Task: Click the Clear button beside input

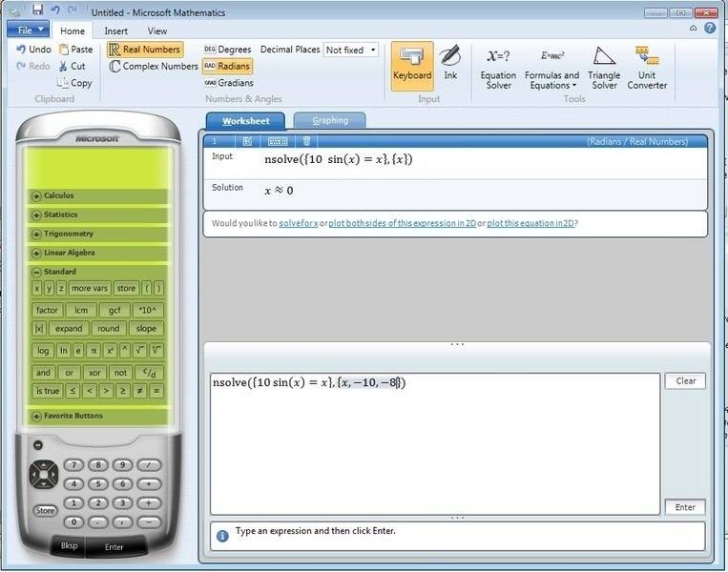Action: tap(685, 381)
